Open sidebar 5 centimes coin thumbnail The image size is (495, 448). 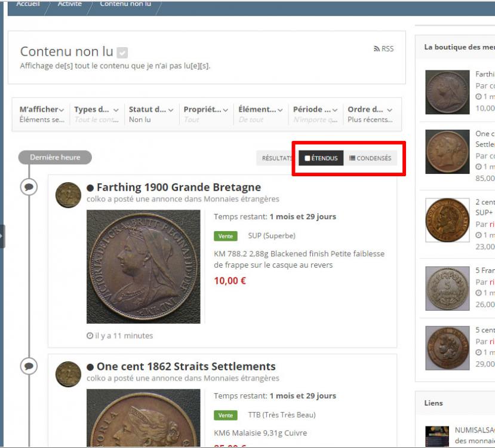(x=447, y=348)
